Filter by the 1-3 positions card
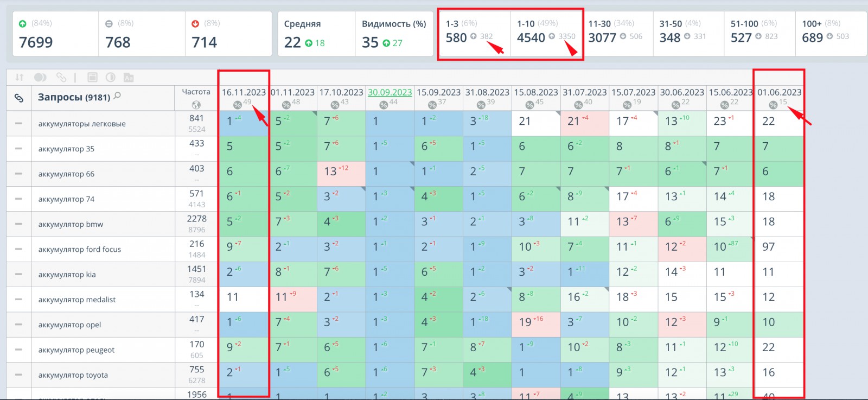Screen dimensions: 868x400 pos(475,33)
